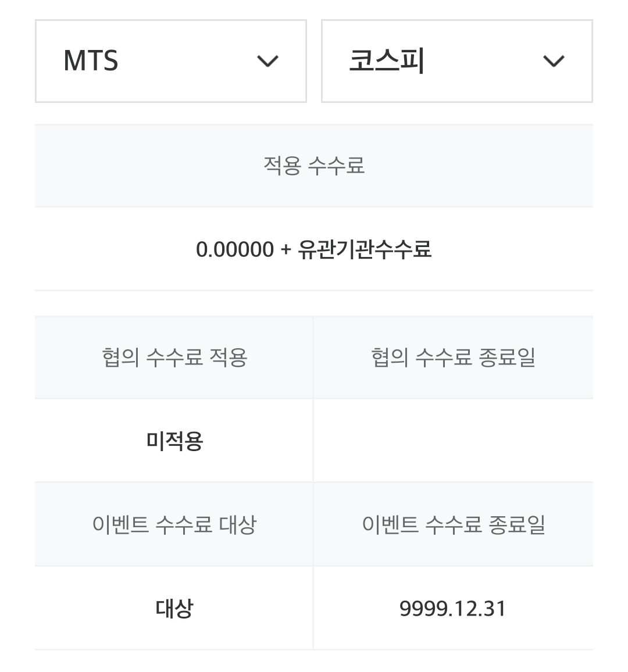Click the 적용 수수료 title text
Image resolution: width=628 pixels, height=672 pixels.
313,166
